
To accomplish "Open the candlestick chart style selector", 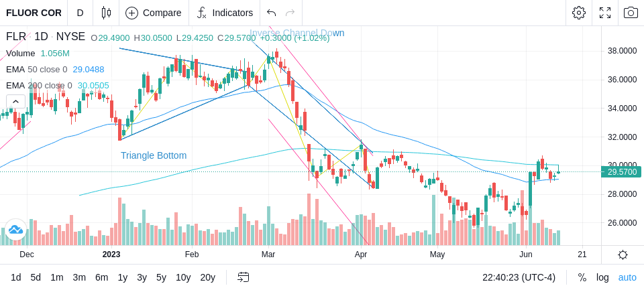I will point(106,13).
